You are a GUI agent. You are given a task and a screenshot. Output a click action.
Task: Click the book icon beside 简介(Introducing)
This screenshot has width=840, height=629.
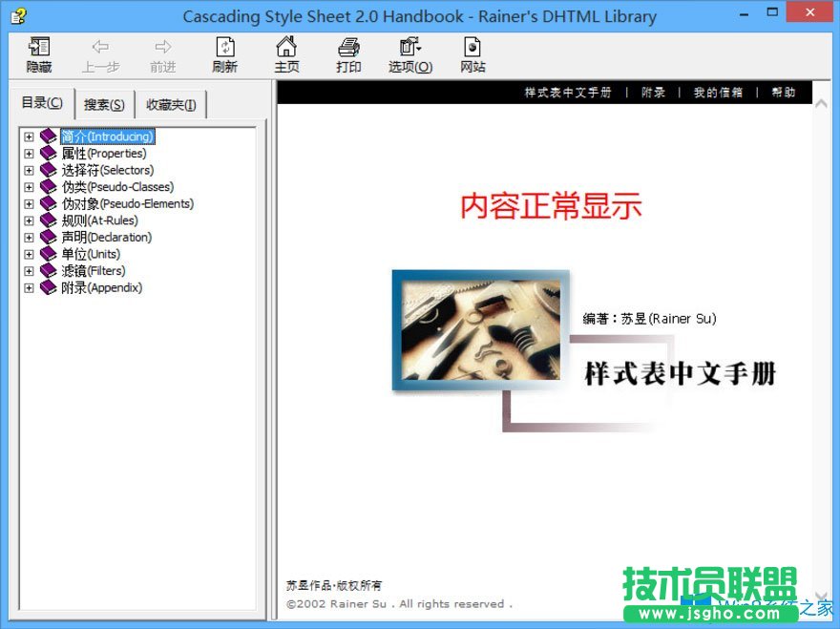[48, 136]
